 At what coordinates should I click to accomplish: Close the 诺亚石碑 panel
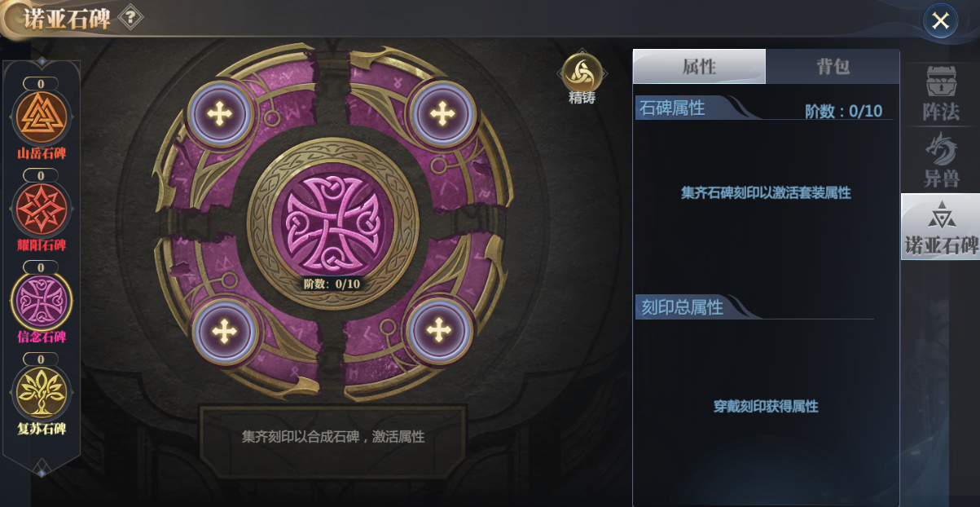[x=940, y=20]
